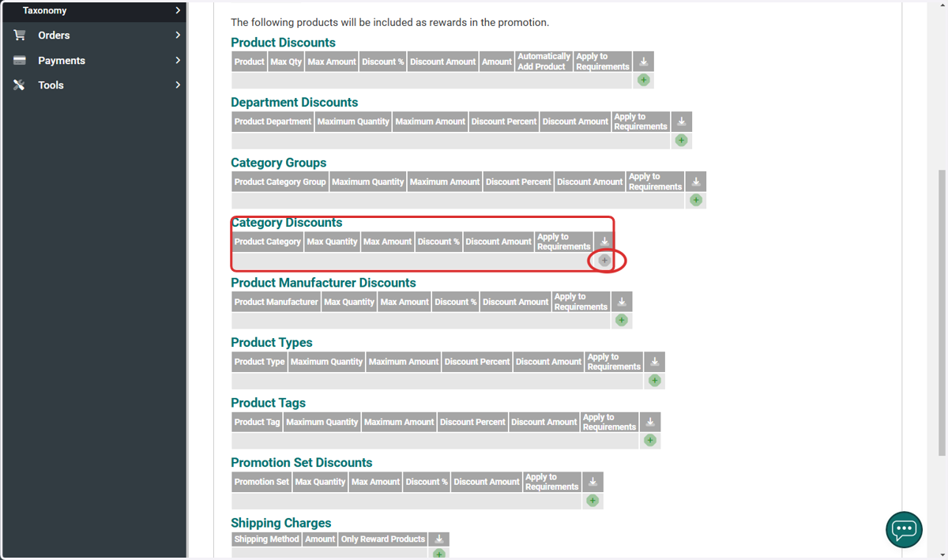The height and width of the screenshot is (560, 948).
Task: Open the Payments sidebar menu
Action: coord(94,60)
